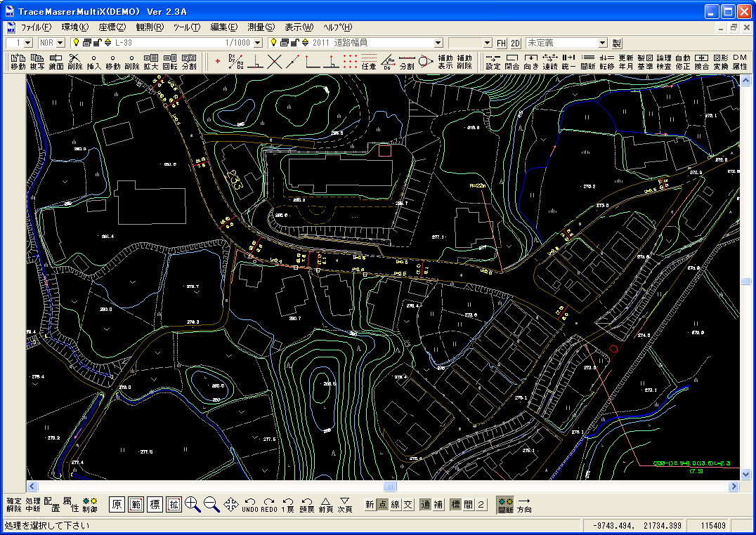Click the pan four-arrow move icon
The height and width of the screenshot is (535, 756).
231,505
